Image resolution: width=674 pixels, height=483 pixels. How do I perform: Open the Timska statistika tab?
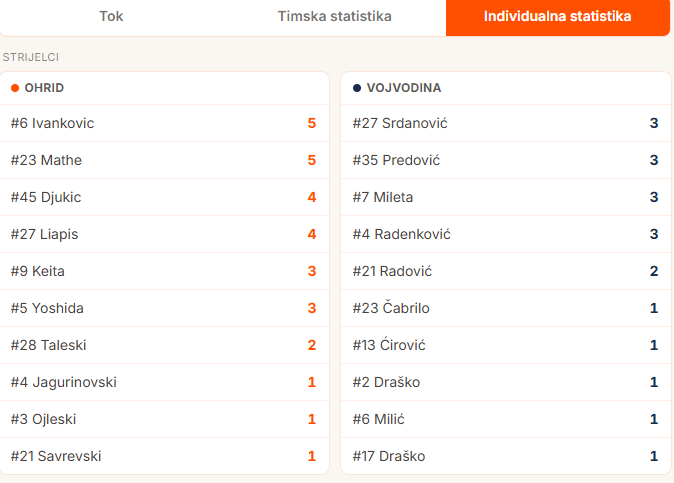(x=334, y=16)
